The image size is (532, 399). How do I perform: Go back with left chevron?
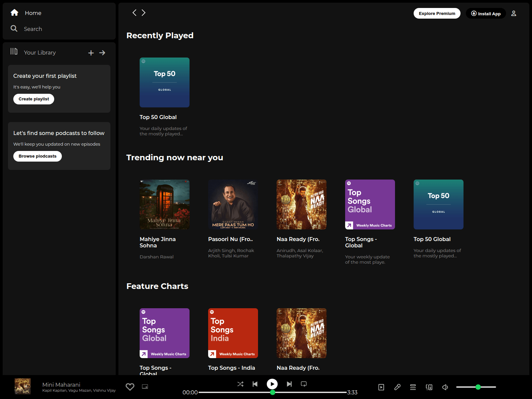tap(134, 13)
